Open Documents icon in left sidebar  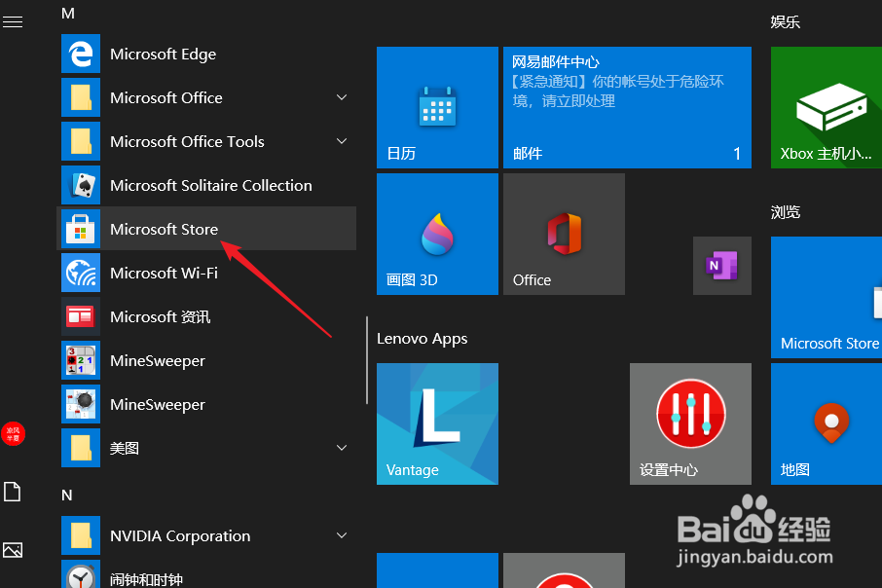click(13, 492)
